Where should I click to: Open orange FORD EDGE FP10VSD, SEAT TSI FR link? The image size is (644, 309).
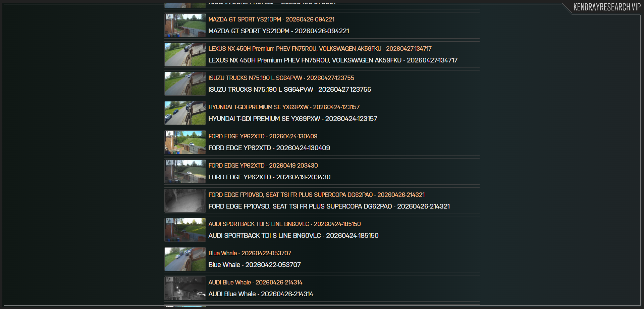coord(316,195)
